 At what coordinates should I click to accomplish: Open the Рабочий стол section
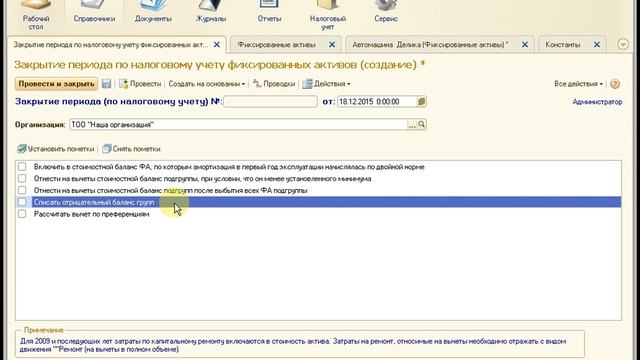point(36,15)
